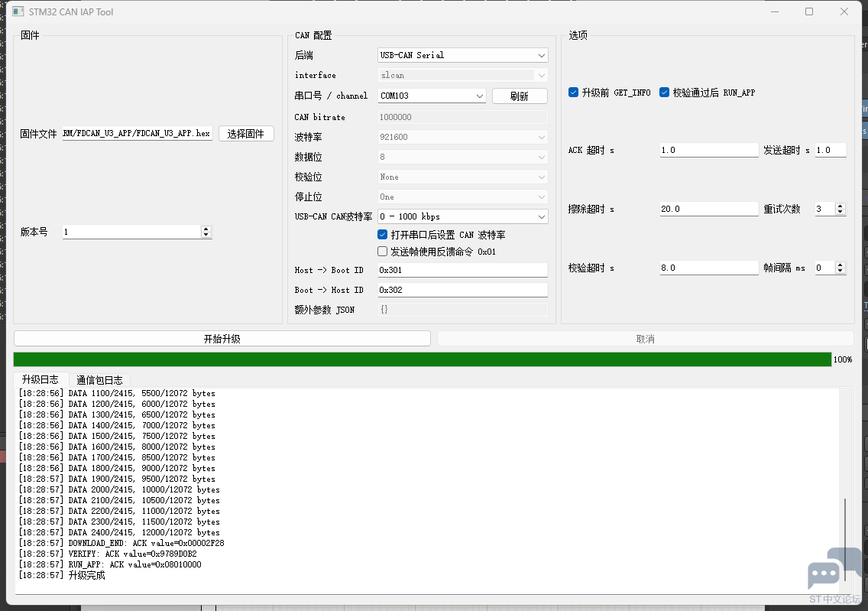Click the 固件文件 path field
Viewport: 868px width, 611px height.
(x=138, y=134)
